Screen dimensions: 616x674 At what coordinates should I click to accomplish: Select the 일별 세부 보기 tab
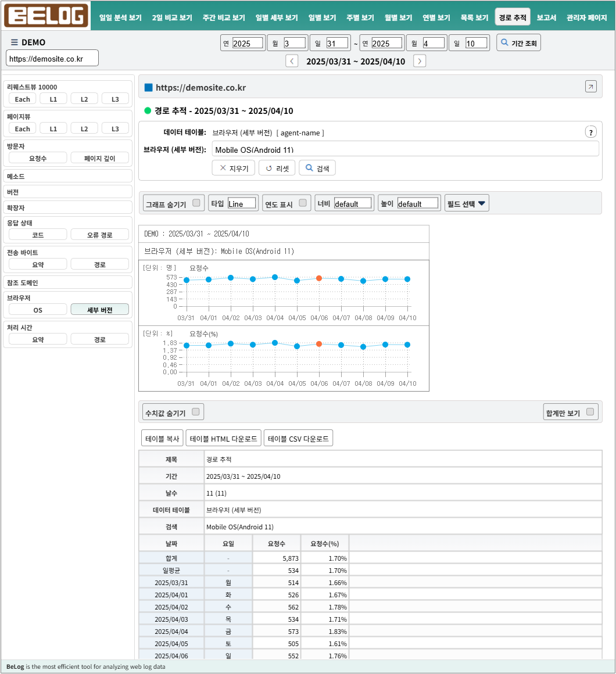pyautogui.click(x=277, y=17)
